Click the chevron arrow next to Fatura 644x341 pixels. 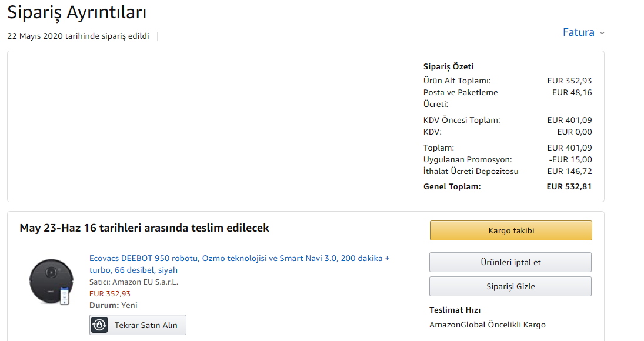[602, 33]
